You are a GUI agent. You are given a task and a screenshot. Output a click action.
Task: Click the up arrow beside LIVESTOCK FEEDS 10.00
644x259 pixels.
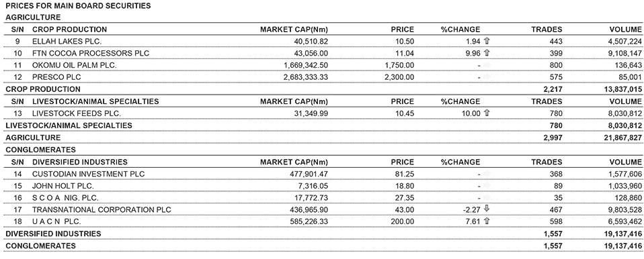click(487, 113)
